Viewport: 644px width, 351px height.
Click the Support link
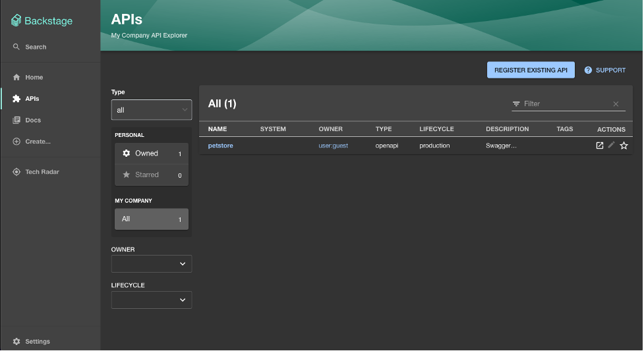pos(605,70)
